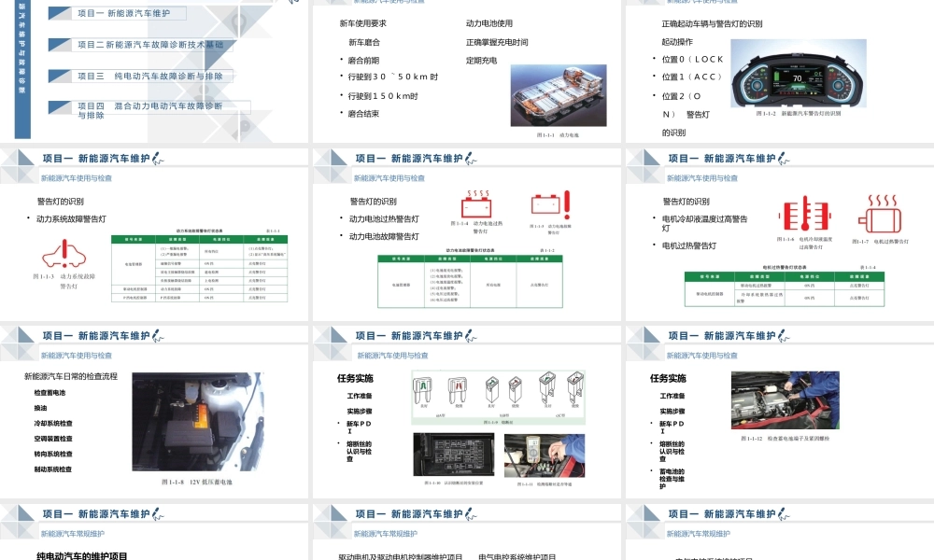Viewport: 934px width, 560px height.
Task: Click the 动力电池过热警告灯 bullet
Action: (384, 219)
